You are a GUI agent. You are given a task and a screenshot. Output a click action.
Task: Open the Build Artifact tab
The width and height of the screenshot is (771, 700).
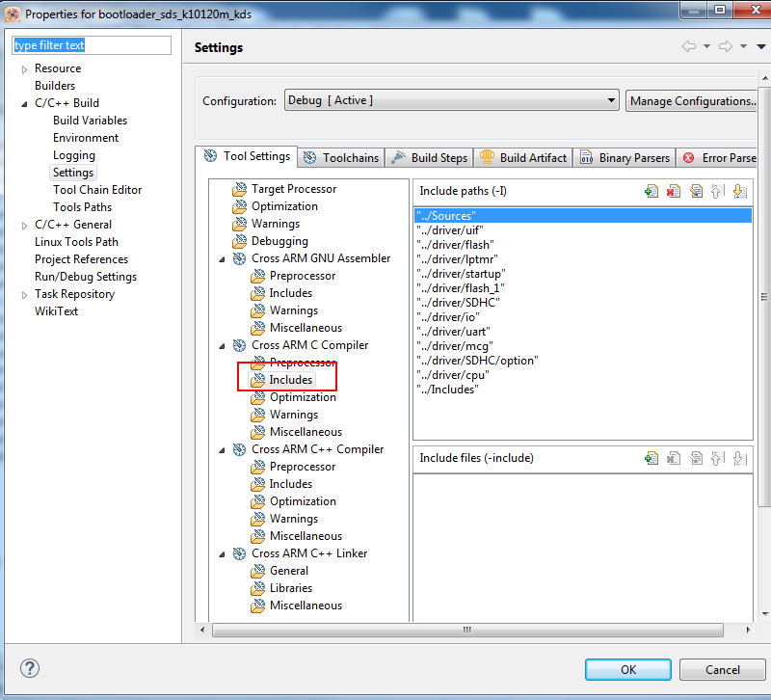tap(523, 158)
